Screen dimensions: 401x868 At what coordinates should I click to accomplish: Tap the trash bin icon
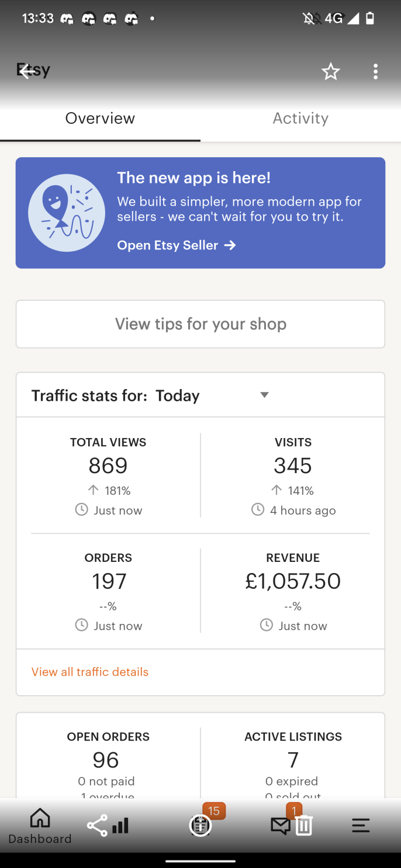coord(304,825)
